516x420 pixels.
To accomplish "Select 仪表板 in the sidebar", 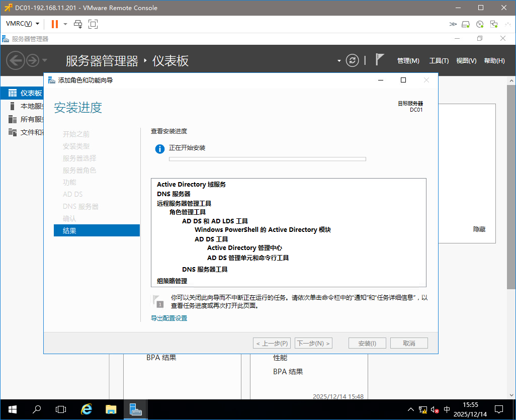I will (22, 93).
